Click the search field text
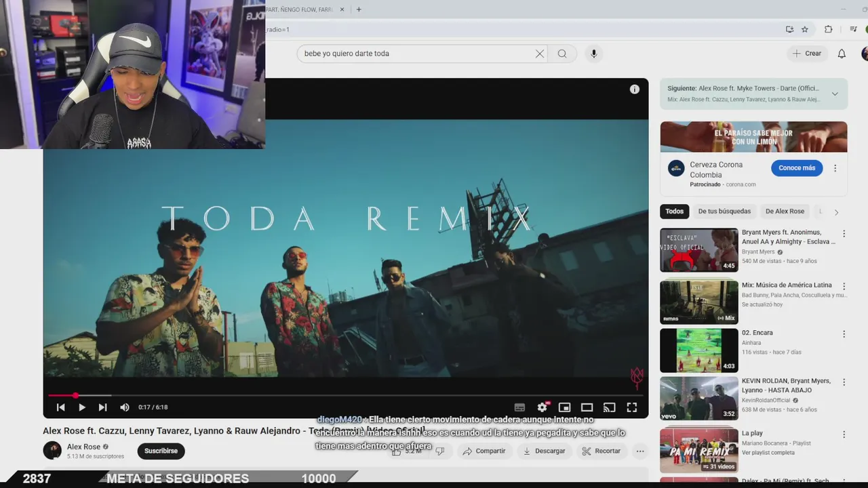Screen dimensions: 868x488 point(347,54)
